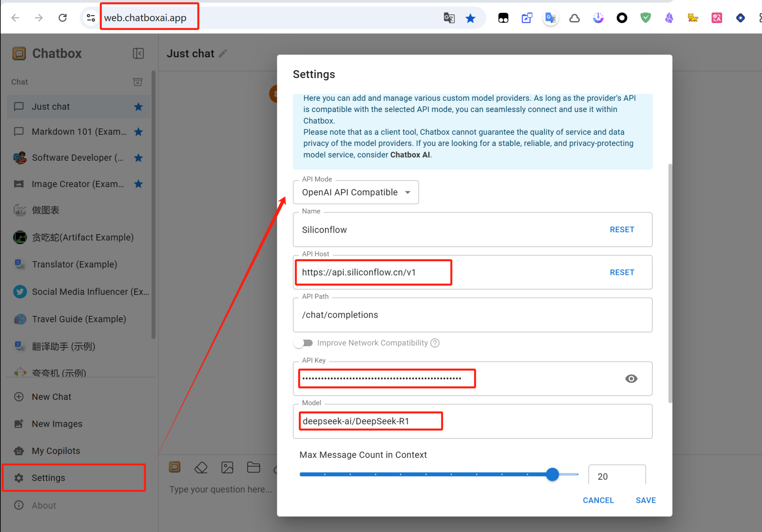Click the folder icon in the input toolbar
This screenshot has width=762, height=532.
pos(253,467)
